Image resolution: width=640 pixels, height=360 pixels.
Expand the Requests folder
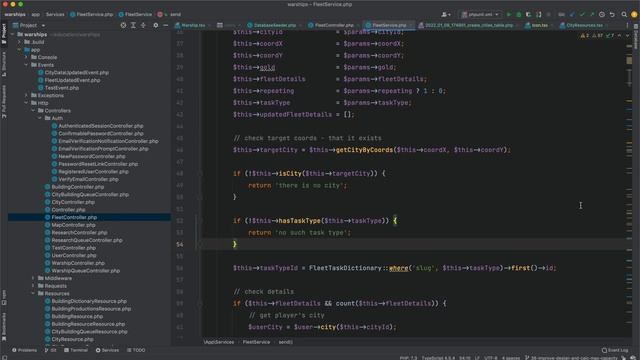[33, 286]
